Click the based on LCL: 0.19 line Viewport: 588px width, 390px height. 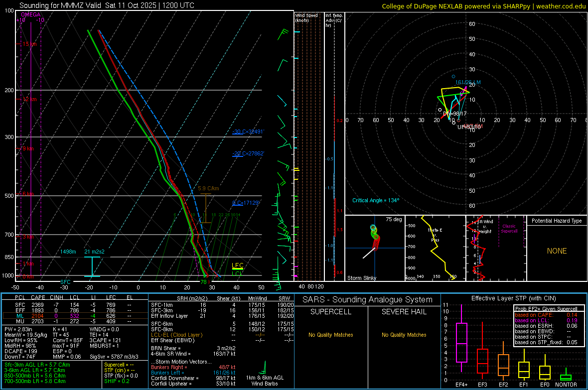coord(546,320)
